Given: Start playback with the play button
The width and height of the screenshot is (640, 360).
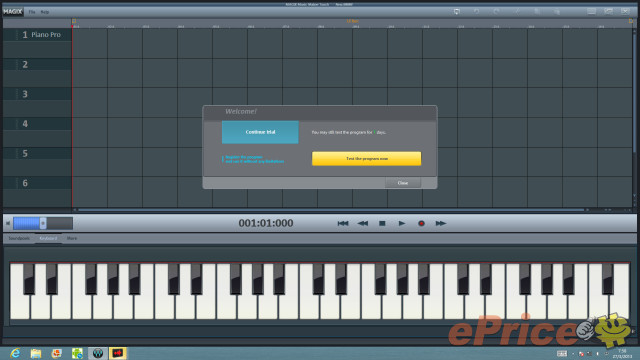Looking at the screenshot, I should point(402,223).
